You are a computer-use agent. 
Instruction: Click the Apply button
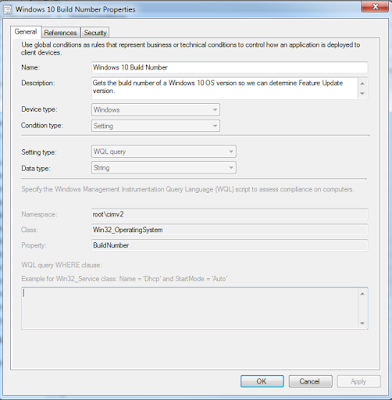[359, 381]
